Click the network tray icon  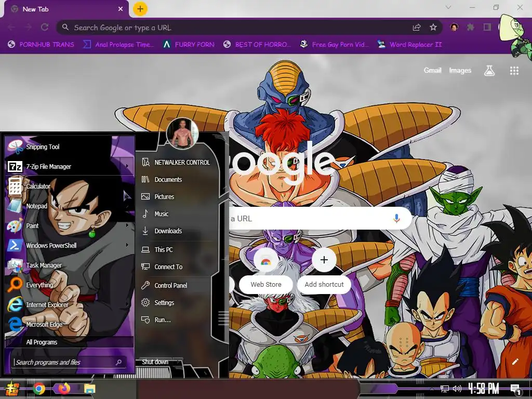(x=445, y=389)
